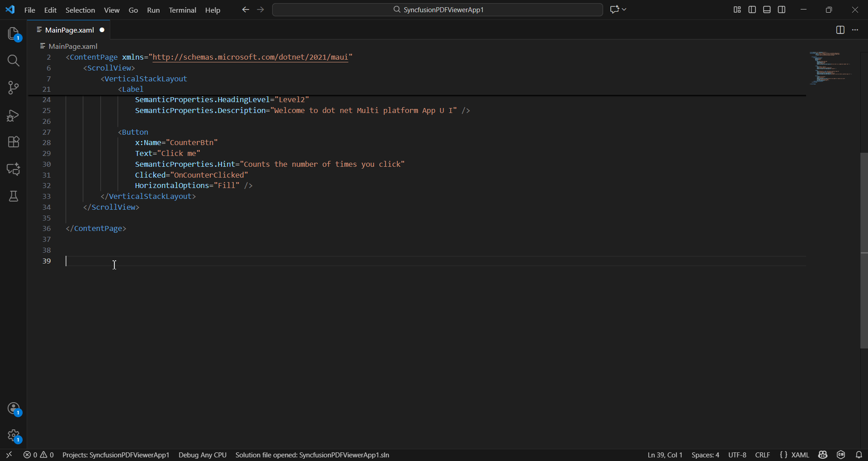Open the Run and Debug view

13,116
